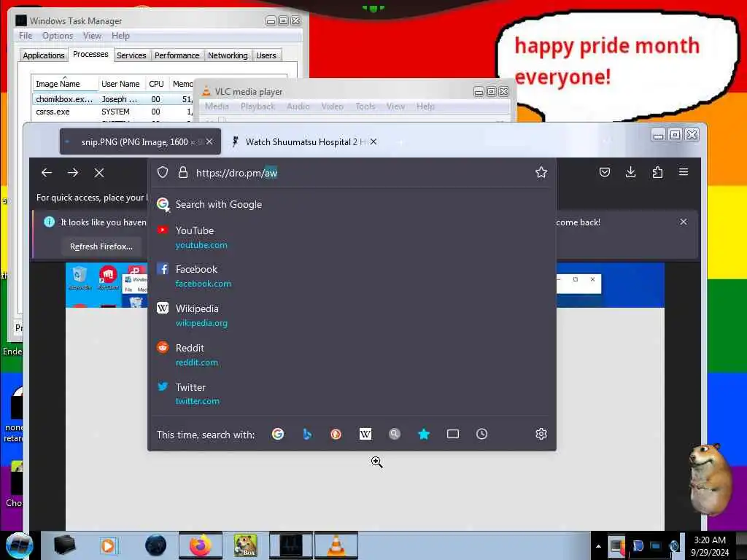This screenshot has height=560, width=747.
Task: Switch to Watch Shuumatsu Hospital 2 tab
Action: click(304, 142)
